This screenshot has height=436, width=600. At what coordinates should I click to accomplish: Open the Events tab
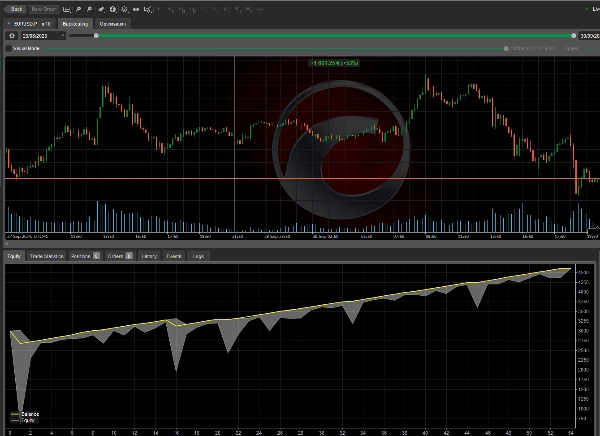(x=174, y=257)
